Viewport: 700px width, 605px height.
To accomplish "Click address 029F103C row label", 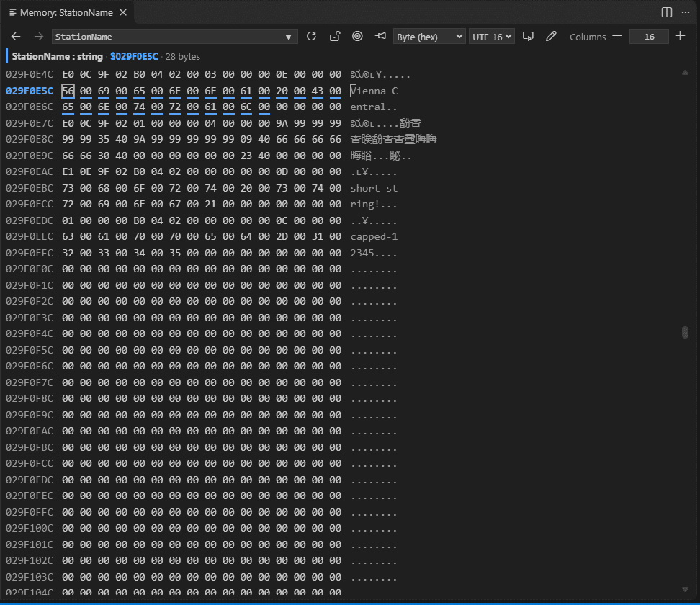I will click(x=30, y=577).
